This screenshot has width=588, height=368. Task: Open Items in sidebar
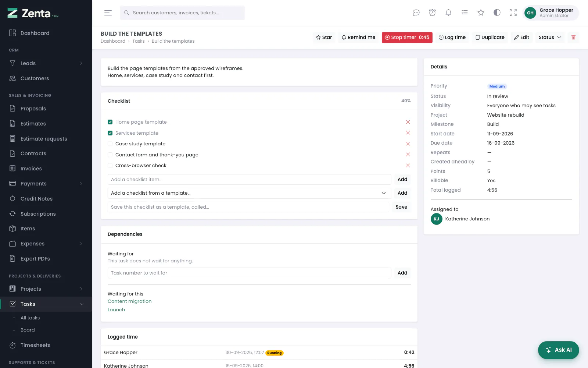pos(46,229)
